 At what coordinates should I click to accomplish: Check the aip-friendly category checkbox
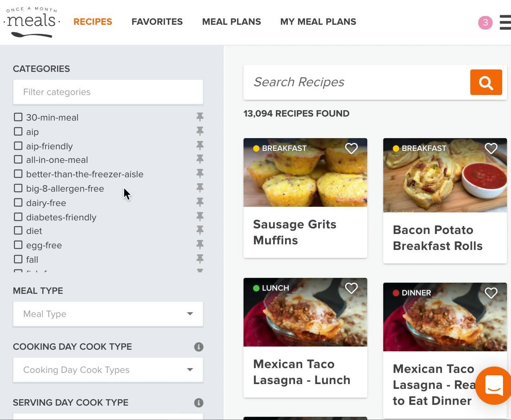(18, 146)
